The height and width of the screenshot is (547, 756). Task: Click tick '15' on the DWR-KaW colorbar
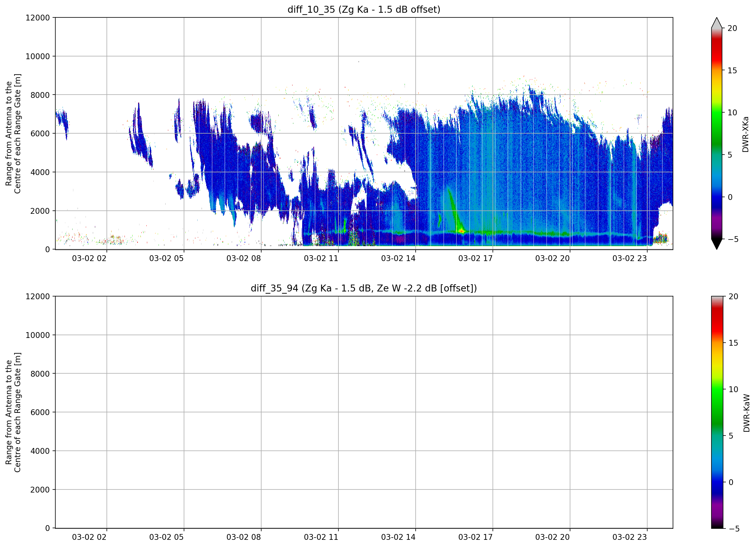click(x=733, y=343)
